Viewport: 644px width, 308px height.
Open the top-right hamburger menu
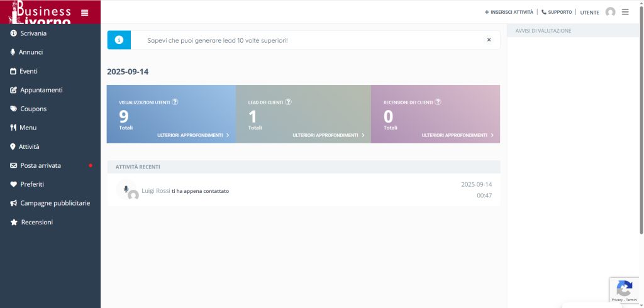[625, 12]
